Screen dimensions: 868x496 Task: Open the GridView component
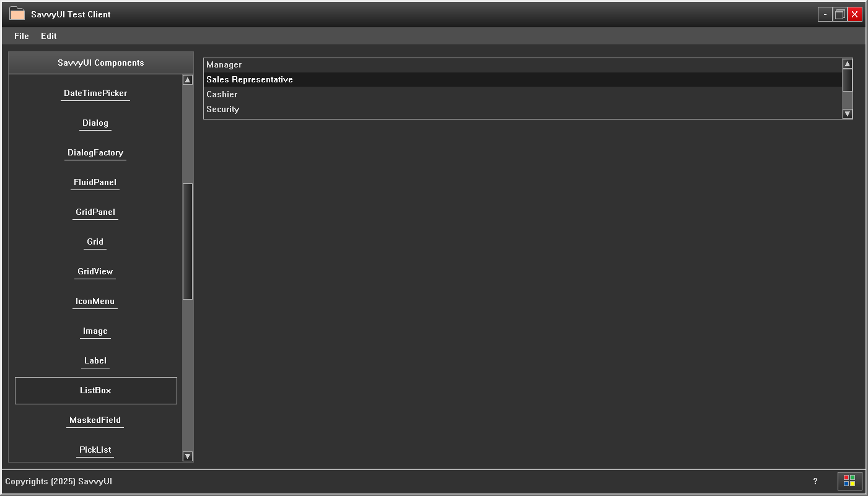pyautogui.click(x=95, y=271)
